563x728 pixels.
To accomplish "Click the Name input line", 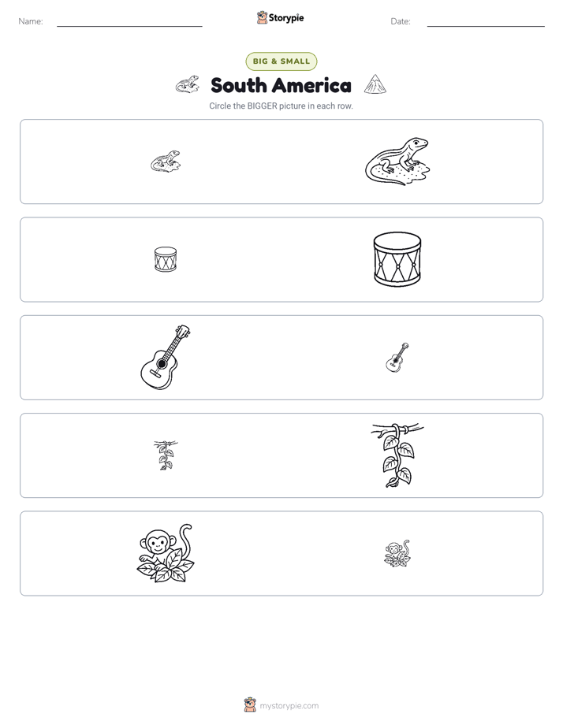I will [129, 23].
